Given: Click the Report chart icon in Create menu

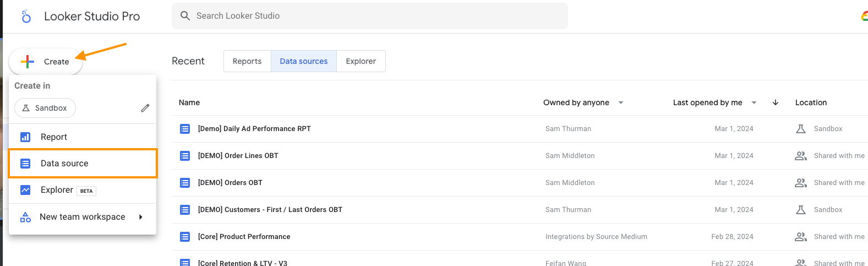Looking at the screenshot, I should pyautogui.click(x=25, y=137).
